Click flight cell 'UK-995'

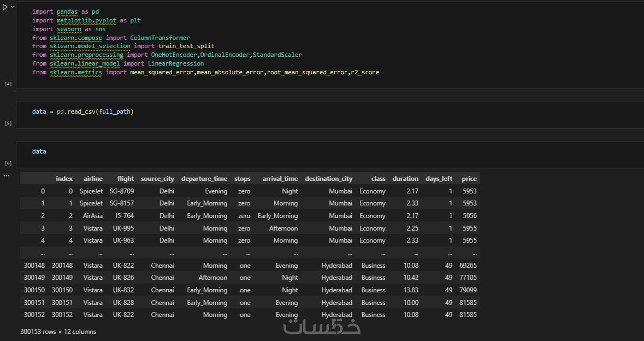tap(123, 228)
